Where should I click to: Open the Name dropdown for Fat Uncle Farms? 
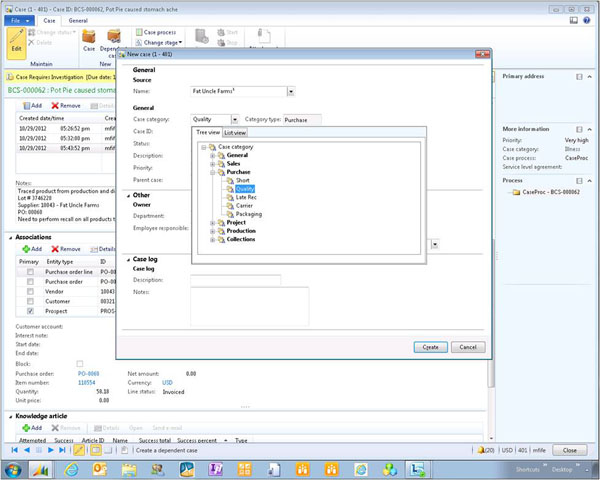290,91
